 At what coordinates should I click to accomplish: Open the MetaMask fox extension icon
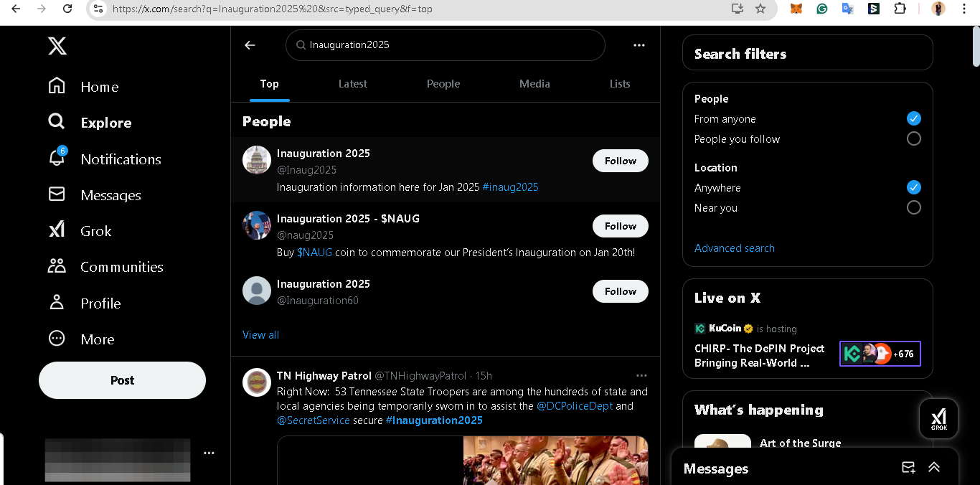coord(797,9)
